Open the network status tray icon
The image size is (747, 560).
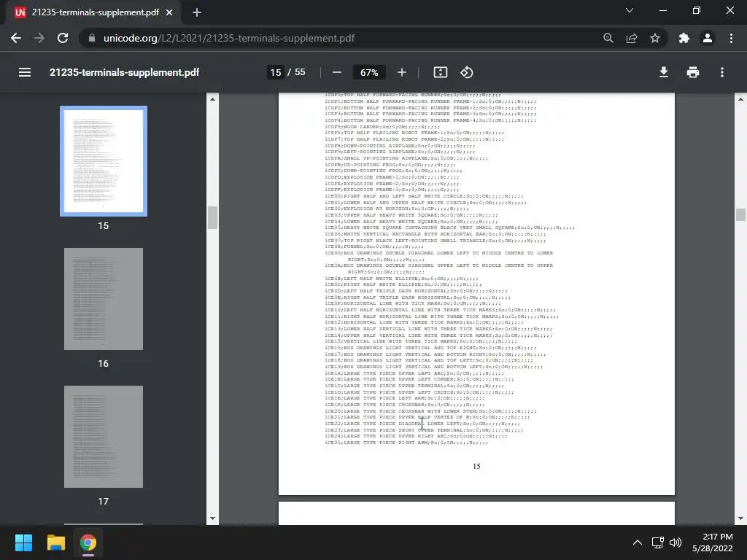pyautogui.click(x=658, y=542)
